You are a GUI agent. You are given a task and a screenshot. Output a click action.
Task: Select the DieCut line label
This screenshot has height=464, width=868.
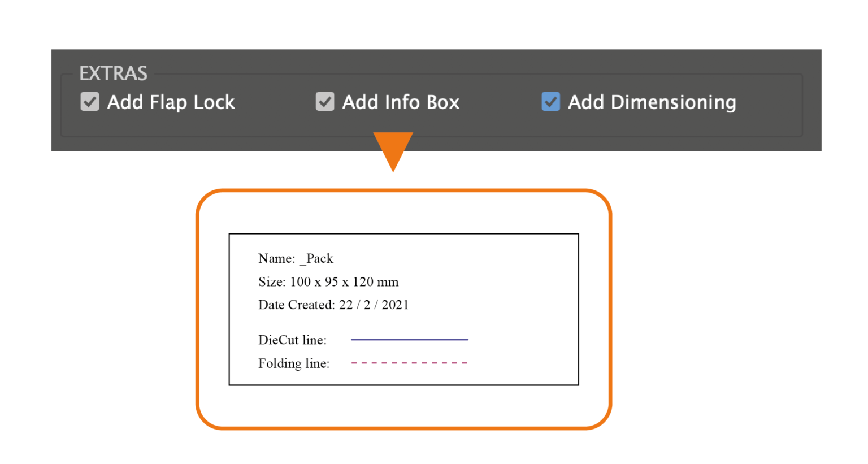click(292, 340)
